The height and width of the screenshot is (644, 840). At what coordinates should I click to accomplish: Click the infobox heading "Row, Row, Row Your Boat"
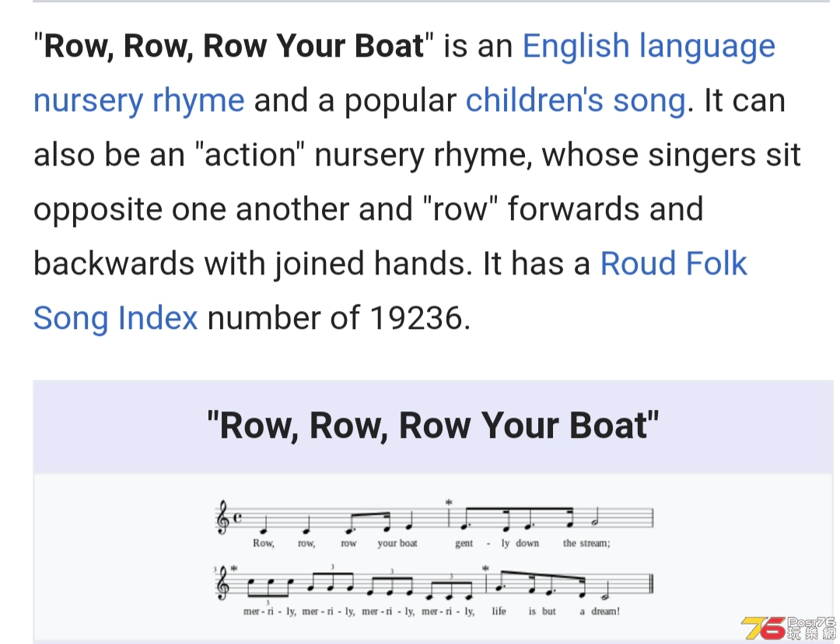[433, 426]
